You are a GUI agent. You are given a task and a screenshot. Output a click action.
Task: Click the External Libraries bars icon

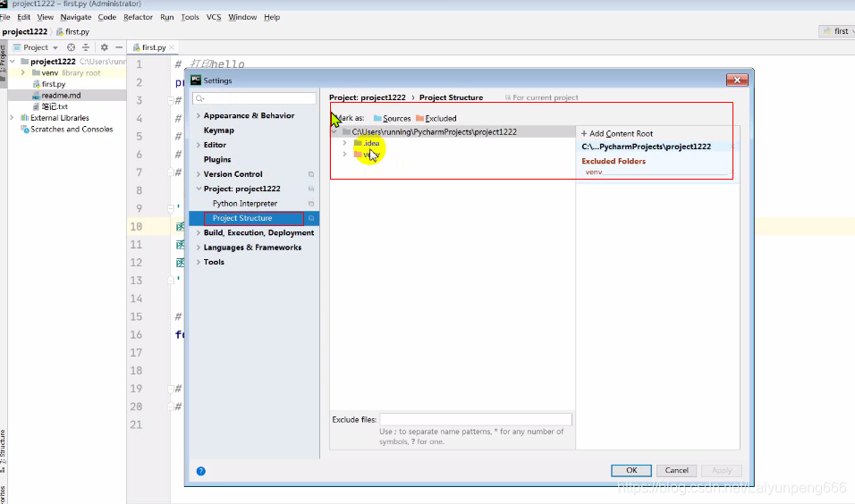24,118
